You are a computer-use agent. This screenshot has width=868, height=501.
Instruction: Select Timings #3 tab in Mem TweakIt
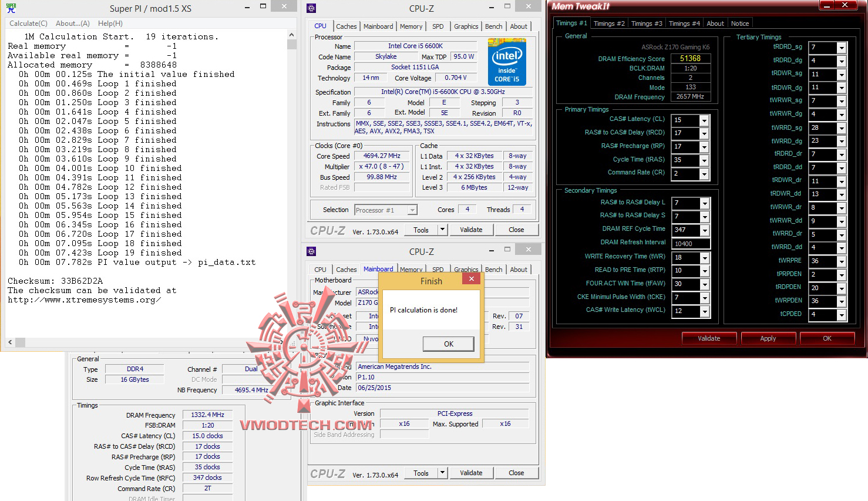[647, 23]
